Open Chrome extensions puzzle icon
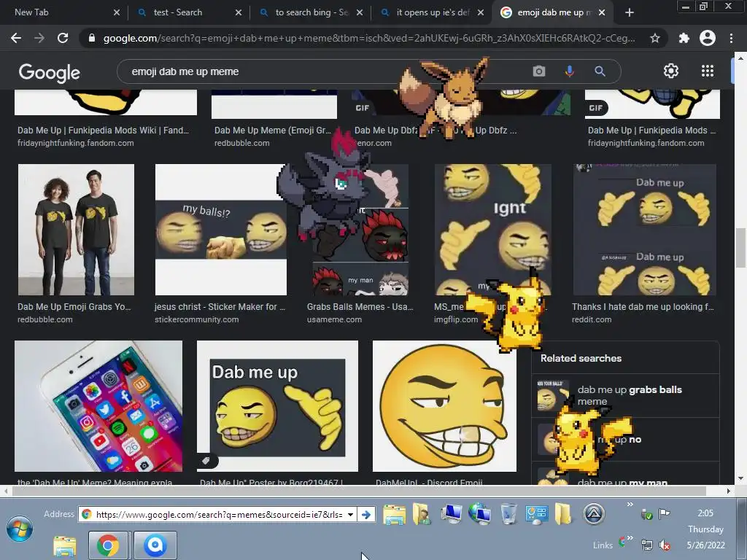This screenshot has height=560, width=747. click(684, 38)
